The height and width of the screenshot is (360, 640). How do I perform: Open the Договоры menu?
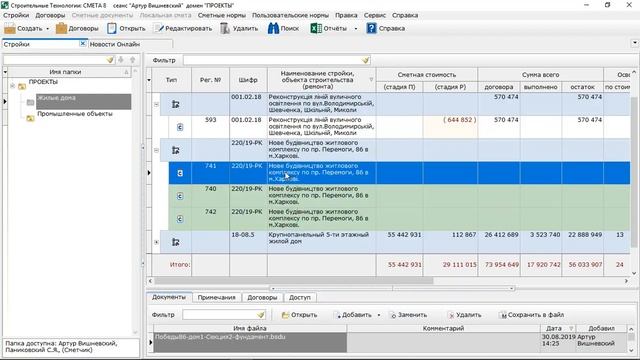[x=50, y=15]
